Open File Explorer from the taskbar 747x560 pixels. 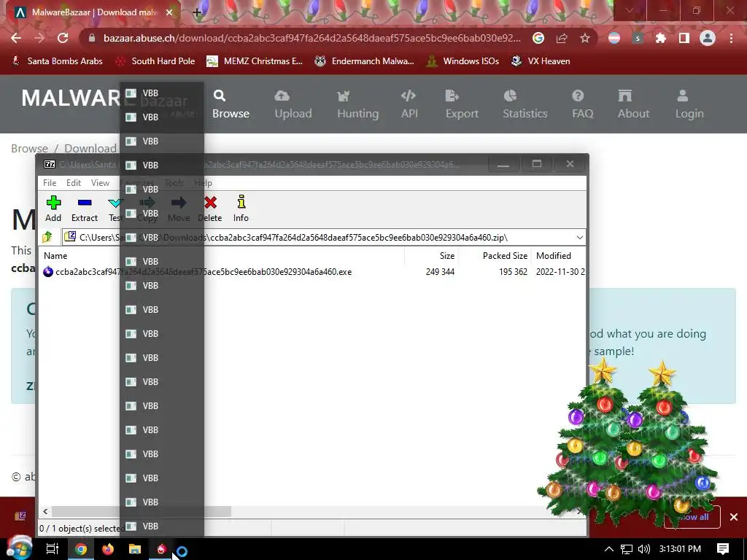click(135, 549)
